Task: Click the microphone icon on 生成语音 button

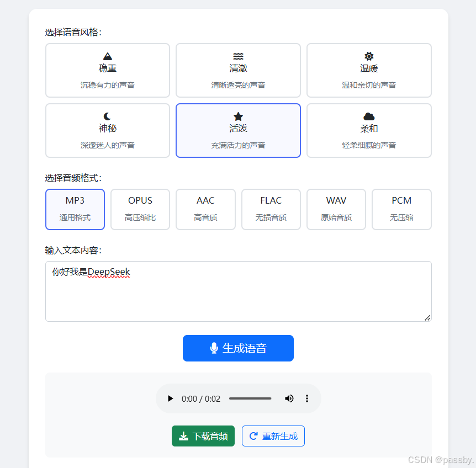Action: point(214,348)
